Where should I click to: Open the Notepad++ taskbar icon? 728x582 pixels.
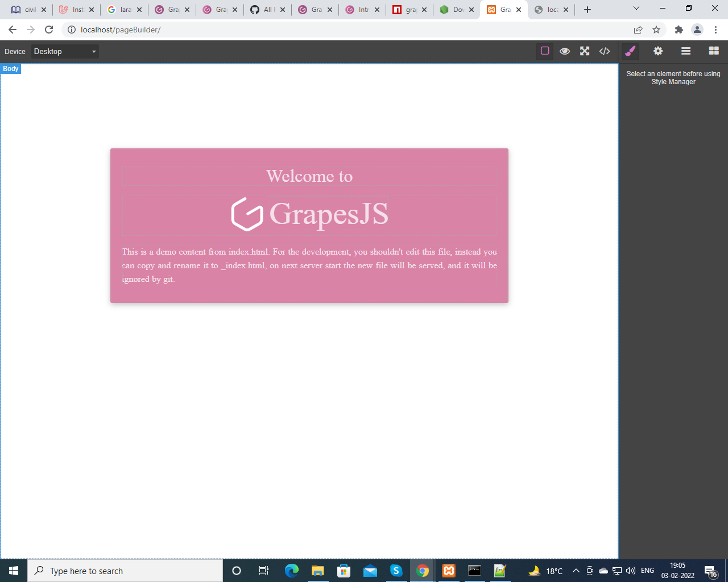(500, 571)
